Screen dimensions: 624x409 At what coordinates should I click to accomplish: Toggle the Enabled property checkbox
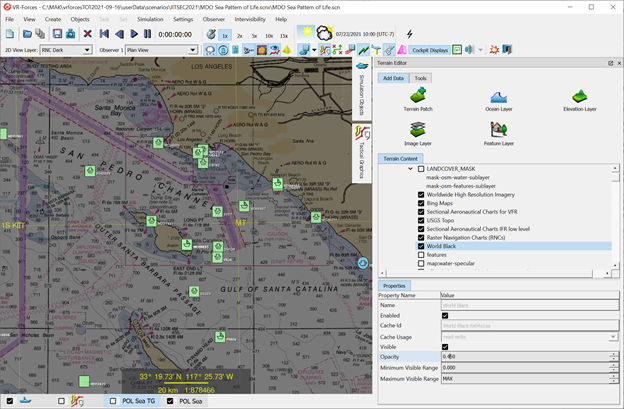[445, 316]
